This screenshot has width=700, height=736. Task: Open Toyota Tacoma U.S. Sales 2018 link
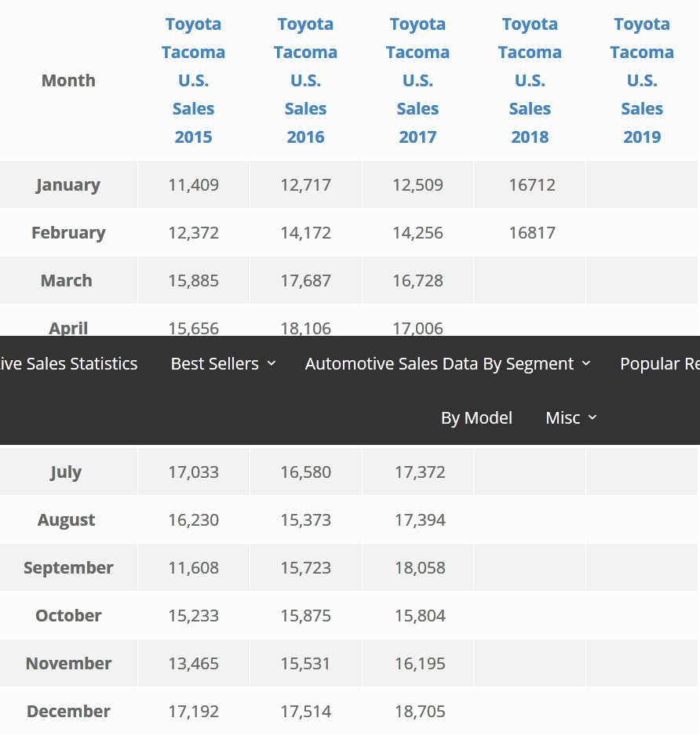pos(530,80)
